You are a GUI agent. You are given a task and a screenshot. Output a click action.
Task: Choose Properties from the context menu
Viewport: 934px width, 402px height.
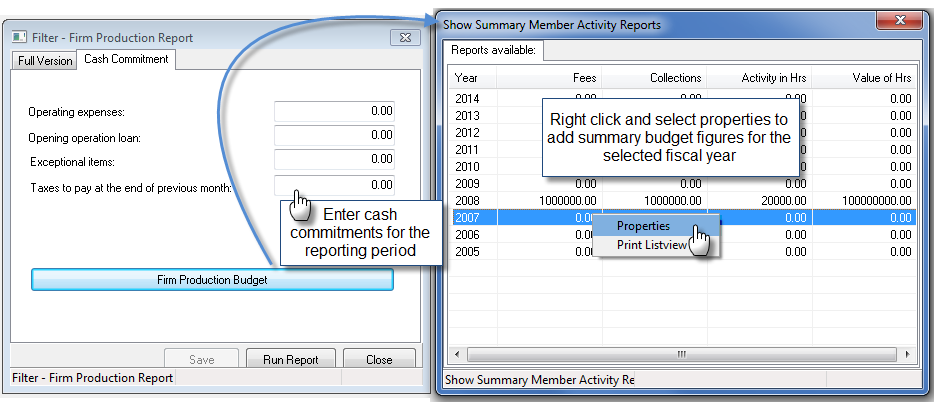point(643,226)
